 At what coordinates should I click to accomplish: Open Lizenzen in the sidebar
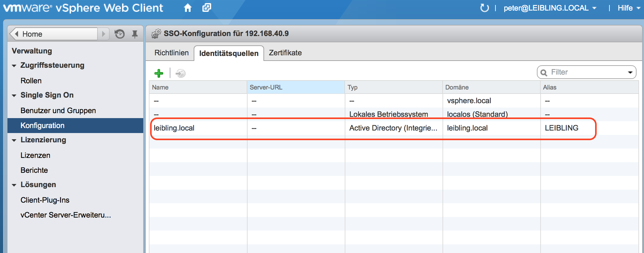[35, 155]
